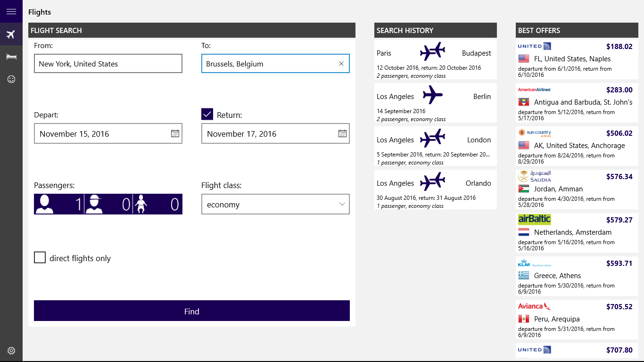Screen dimensions: 644x362
Task: Select the infant passengers counter
Action: pyautogui.click(x=157, y=204)
